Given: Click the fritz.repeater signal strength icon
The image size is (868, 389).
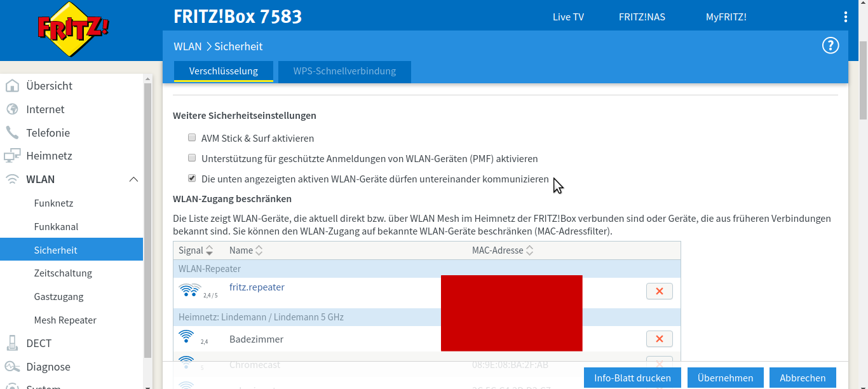Looking at the screenshot, I should tap(190, 290).
